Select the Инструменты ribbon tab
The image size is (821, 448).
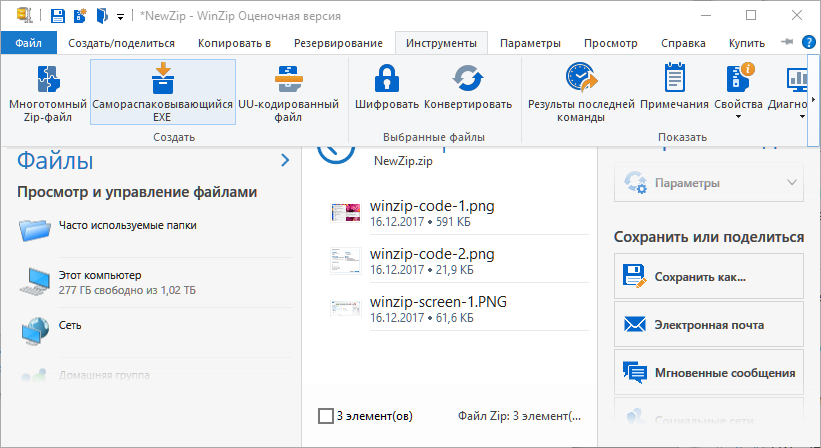point(441,43)
